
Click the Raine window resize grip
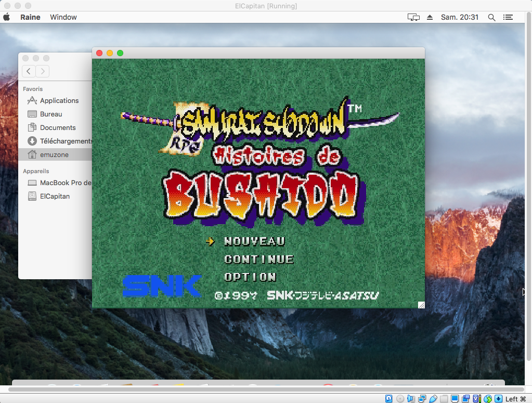click(421, 305)
